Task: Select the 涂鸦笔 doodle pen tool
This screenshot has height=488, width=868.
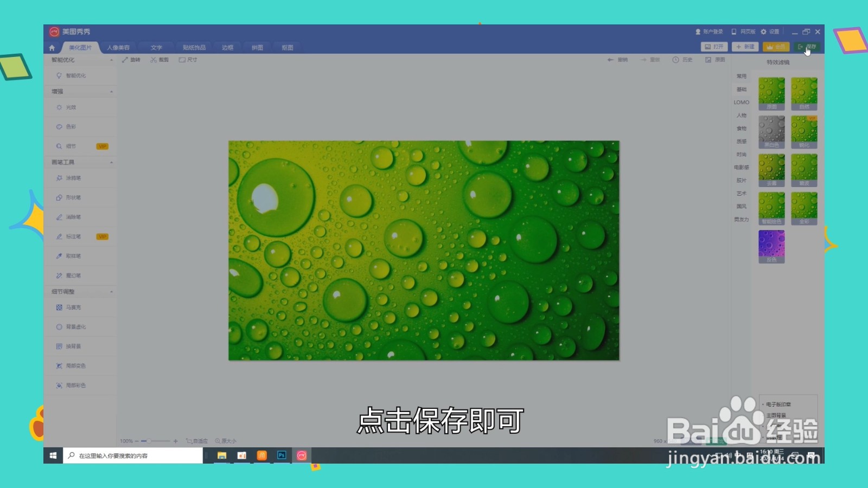Action: pos(73,177)
